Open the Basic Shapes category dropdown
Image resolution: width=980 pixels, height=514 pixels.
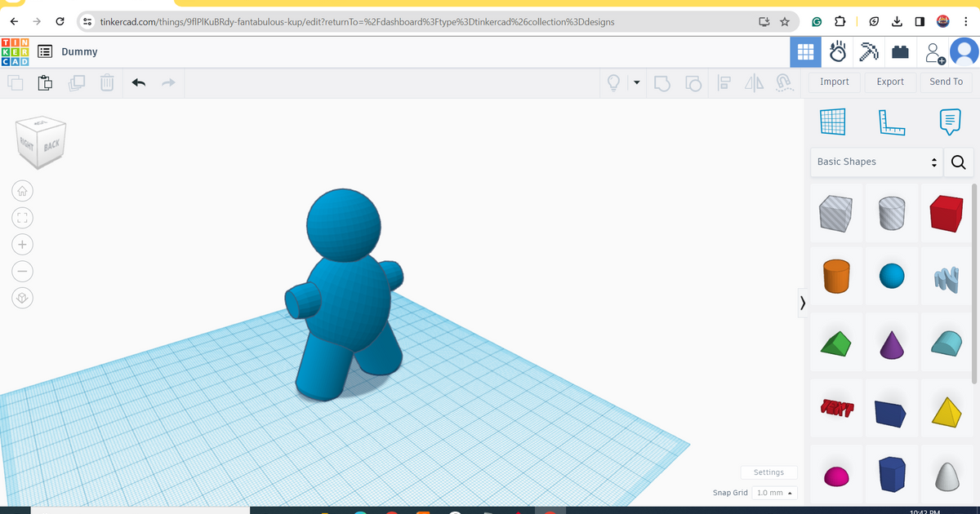pyautogui.click(x=875, y=162)
